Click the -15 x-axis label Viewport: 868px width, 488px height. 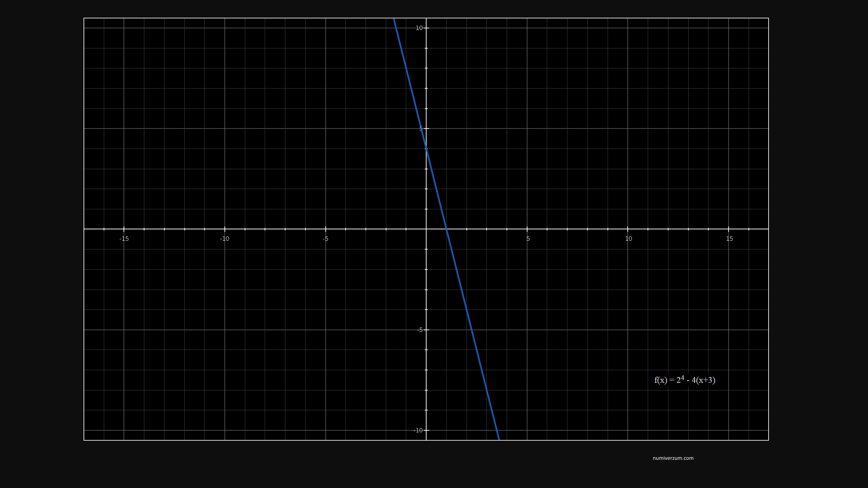pos(124,239)
